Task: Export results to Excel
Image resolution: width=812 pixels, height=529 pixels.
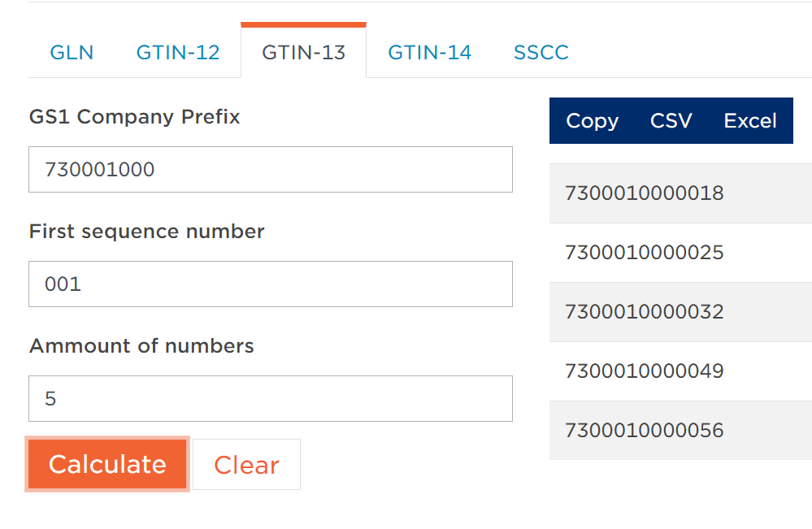Action: (x=750, y=120)
